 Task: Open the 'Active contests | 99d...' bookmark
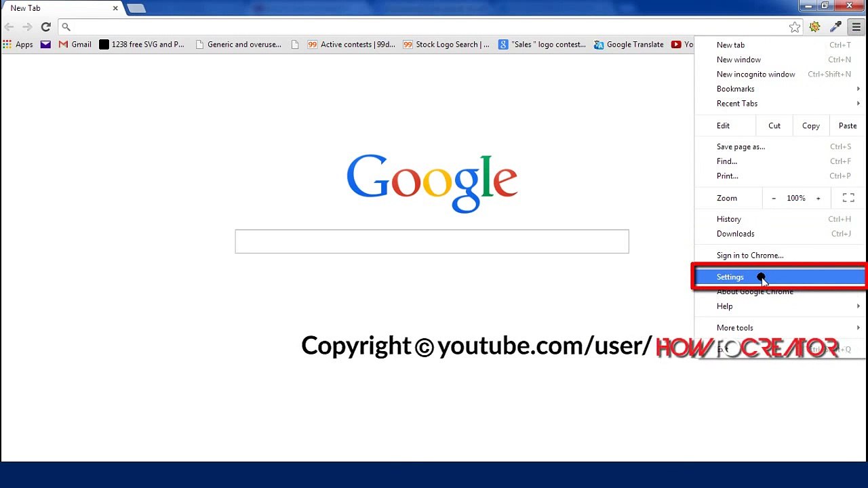(351, 45)
